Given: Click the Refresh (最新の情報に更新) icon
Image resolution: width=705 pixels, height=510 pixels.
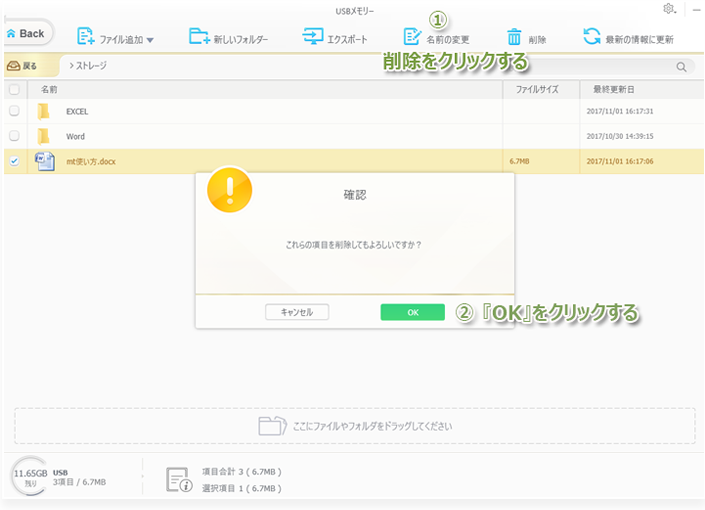Looking at the screenshot, I should (x=592, y=38).
